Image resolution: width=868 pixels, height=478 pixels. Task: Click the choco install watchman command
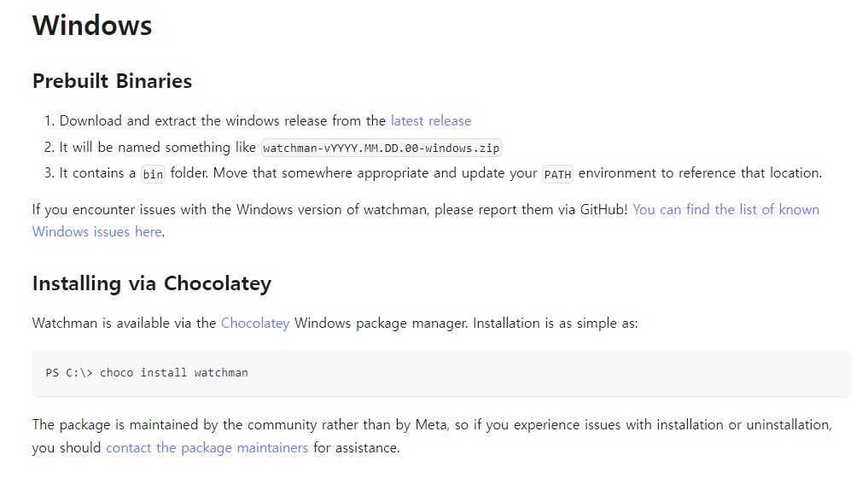(x=174, y=373)
